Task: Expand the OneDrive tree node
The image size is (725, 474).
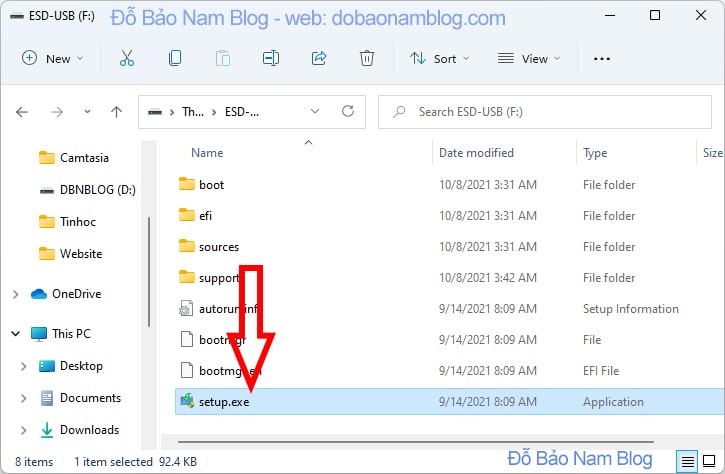Action: 16,294
